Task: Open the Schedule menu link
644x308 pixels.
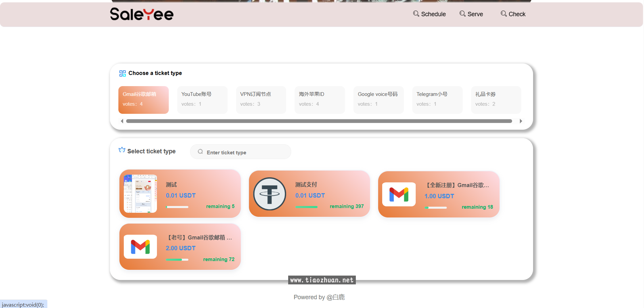Action: coord(433,14)
